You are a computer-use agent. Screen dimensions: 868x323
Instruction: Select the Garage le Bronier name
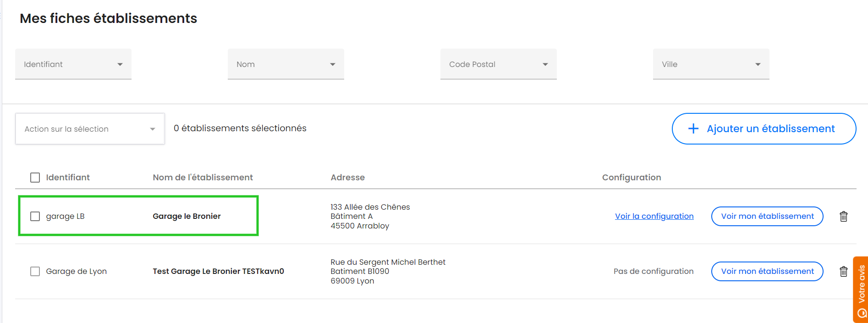[187, 216]
